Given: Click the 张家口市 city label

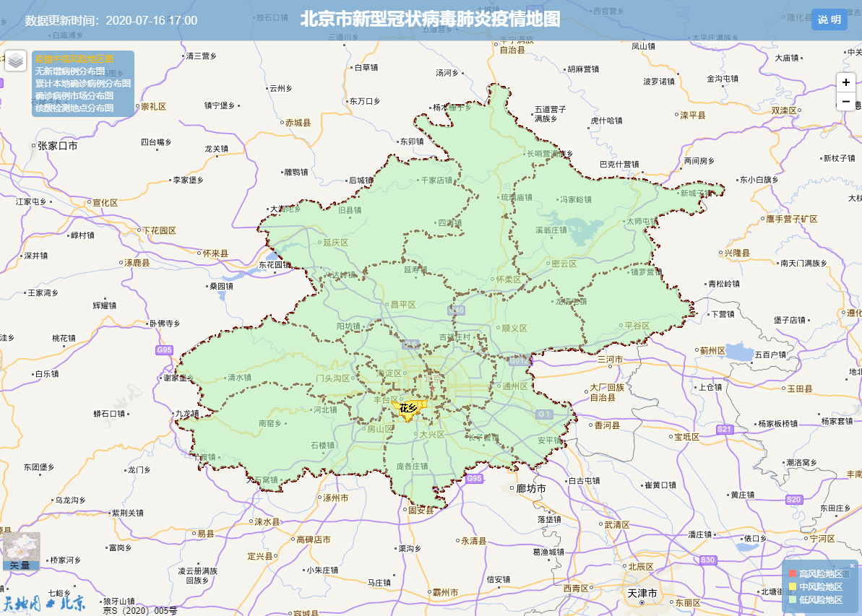Looking at the screenshot, I should [58, 146].
